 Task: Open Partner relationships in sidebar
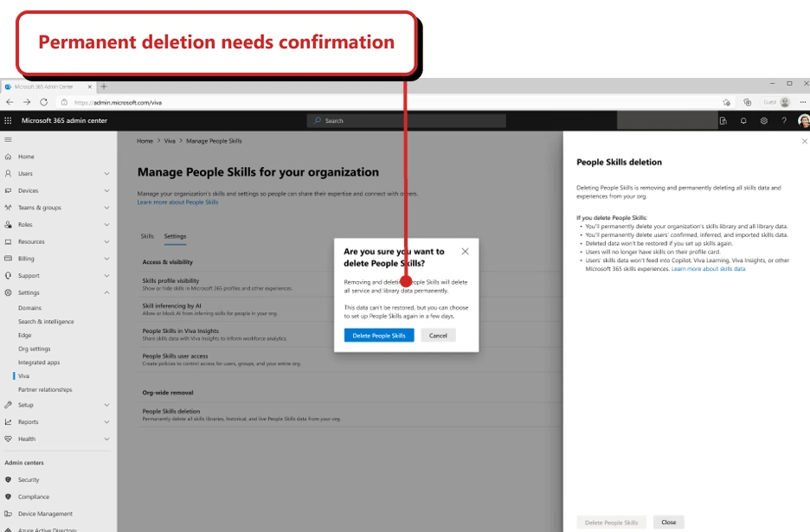click(45, 390)
